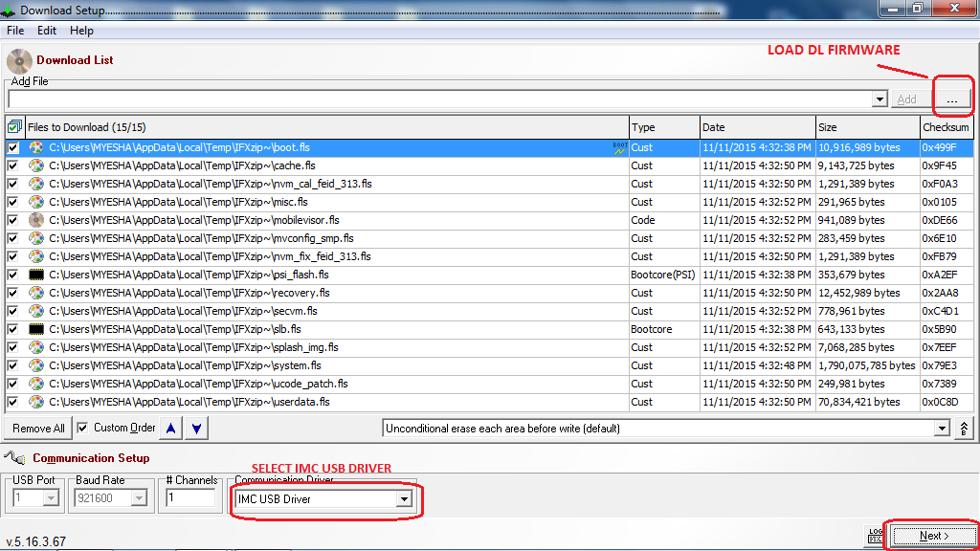This screenshot has height=551, width=980.
Task: Click the psi_flash.fls chip icon
Action: (36, 275)
